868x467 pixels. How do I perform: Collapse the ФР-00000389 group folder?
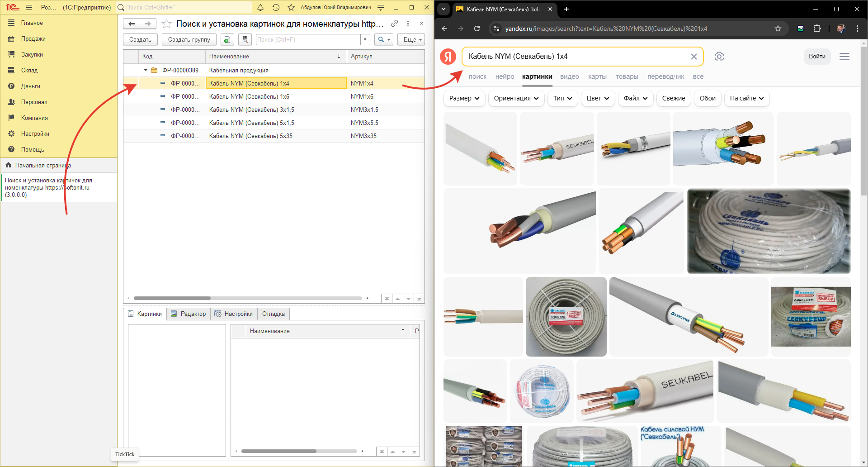click(x=146, y=70)
